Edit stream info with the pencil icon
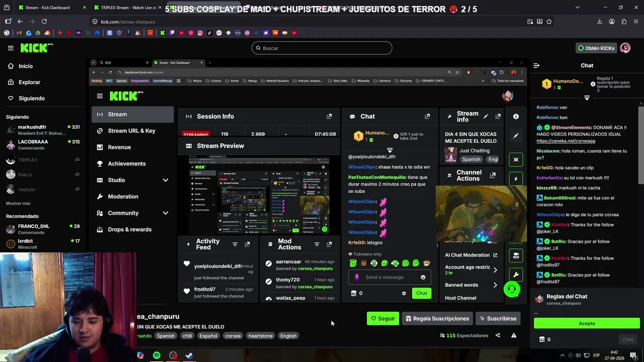 pos(486,116)
